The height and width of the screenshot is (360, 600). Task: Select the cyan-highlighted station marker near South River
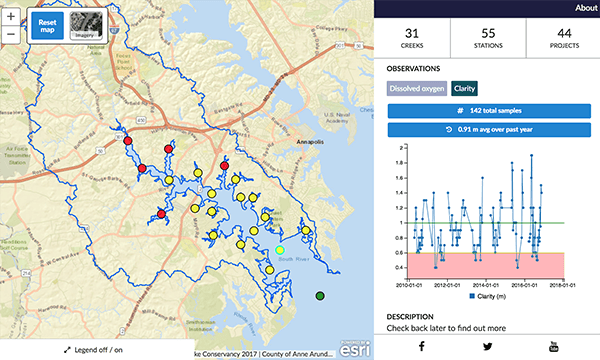(x=280, y=250)
